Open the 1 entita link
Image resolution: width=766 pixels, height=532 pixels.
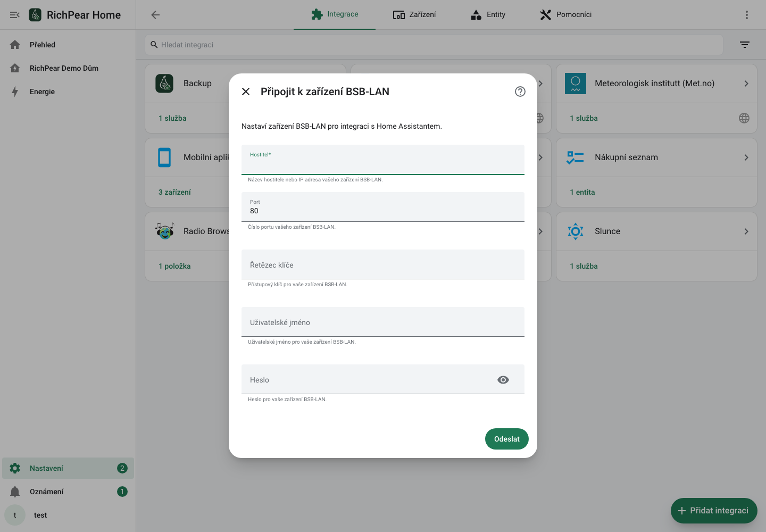(582, 192)
